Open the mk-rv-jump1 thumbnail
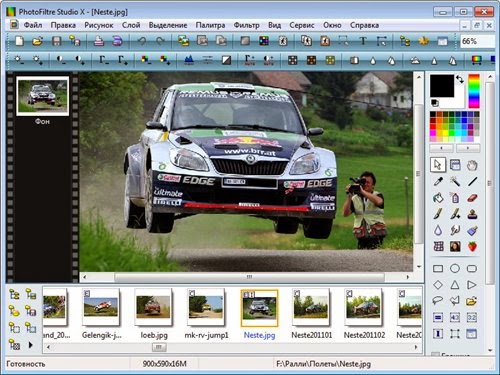The width and height of the screenshot is (500, 375). (x=206, y=307)
